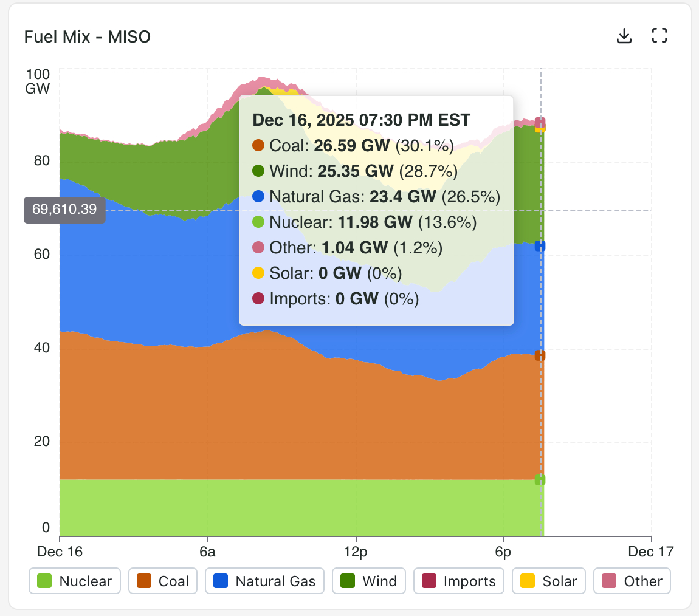
Task: Click the tooltip timestamp Dec 16, 2025 07:30 PM
Action: click(x=361, y=120)
